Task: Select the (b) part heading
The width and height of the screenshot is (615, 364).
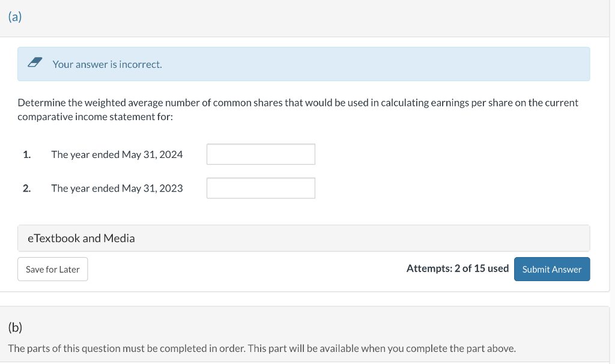Action: [x=15, y=327]
